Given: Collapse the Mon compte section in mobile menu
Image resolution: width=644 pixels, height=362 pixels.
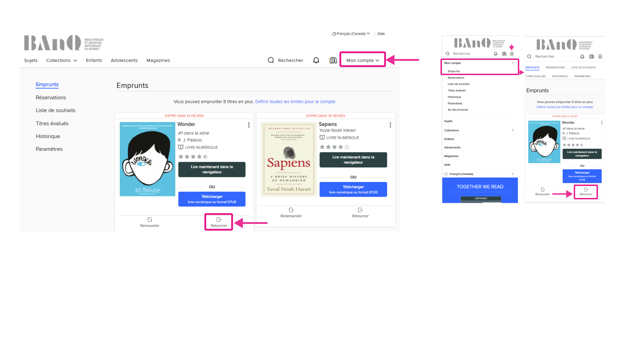Looking at the screenshot, I should (513, 63).
